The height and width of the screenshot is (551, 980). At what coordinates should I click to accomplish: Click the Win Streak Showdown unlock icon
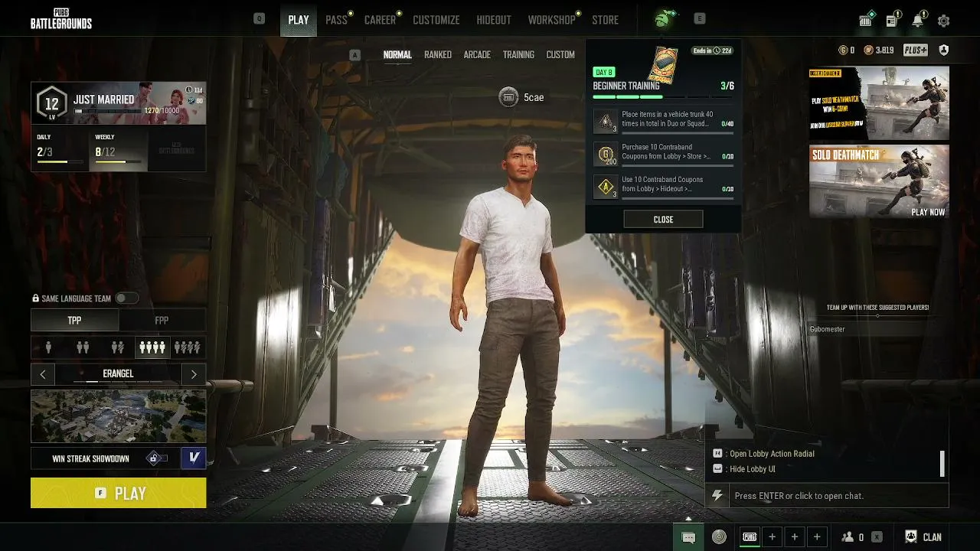point(155,458)
